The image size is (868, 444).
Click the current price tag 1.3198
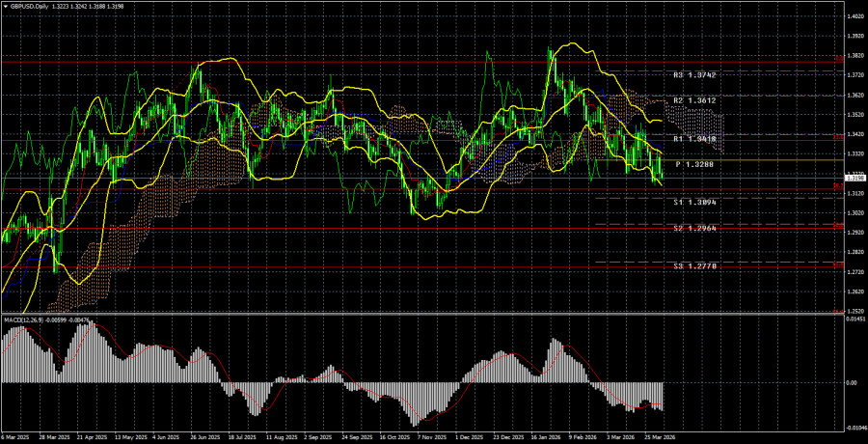(854, 178)
